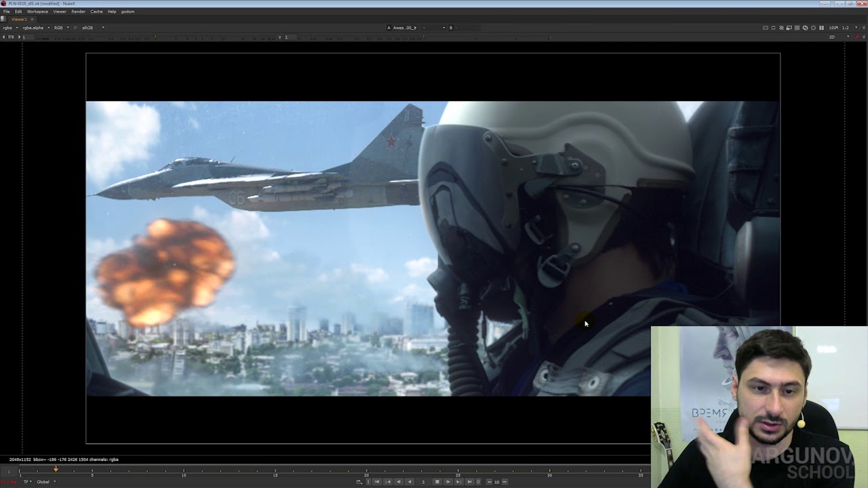Image resolution: width=868 pixels, height=488 pixels.
Task: Open the File menu
Action: coord(7,12)
